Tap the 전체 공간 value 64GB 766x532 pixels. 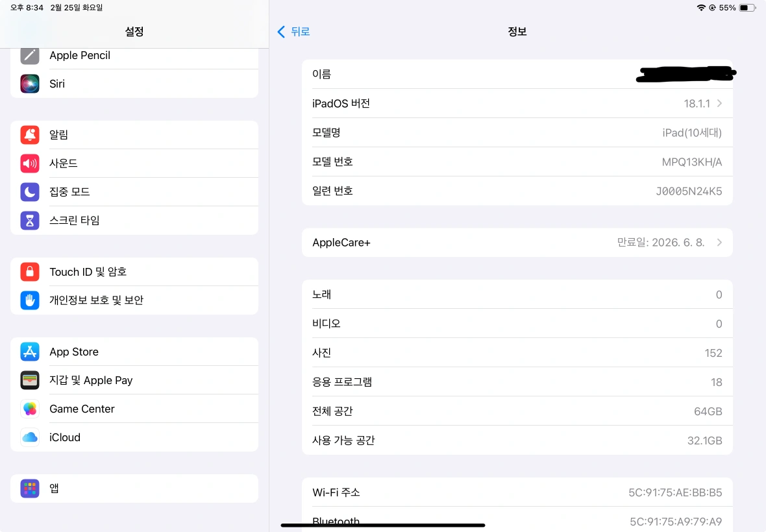click(708, 411)
